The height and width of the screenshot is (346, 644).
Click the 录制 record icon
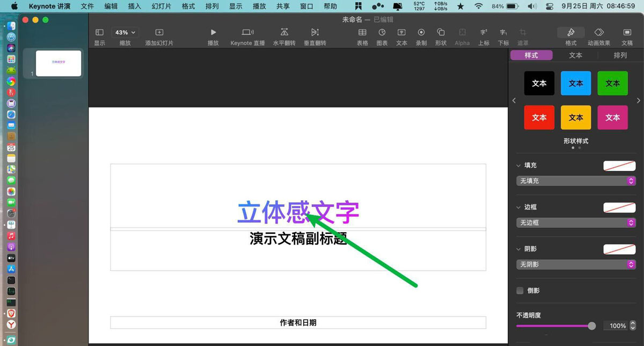tap(421, 33)
